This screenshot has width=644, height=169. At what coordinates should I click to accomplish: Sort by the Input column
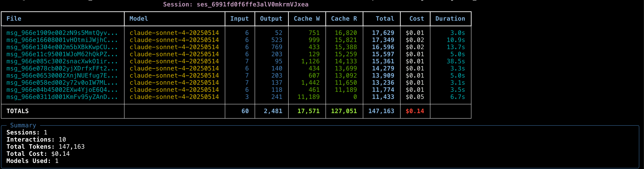point(239,18)
